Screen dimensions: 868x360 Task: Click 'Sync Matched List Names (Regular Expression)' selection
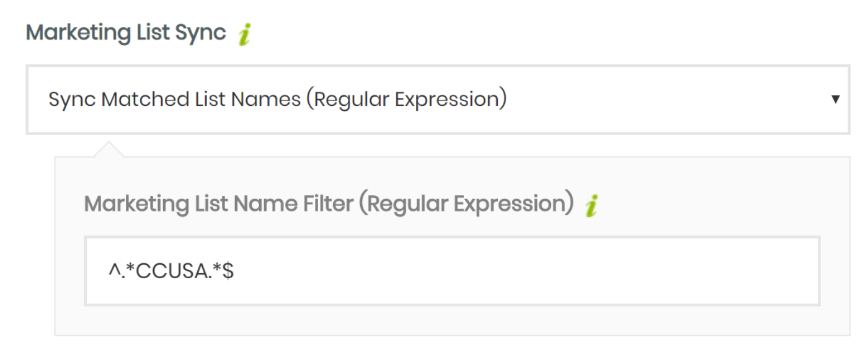[278, 99]
